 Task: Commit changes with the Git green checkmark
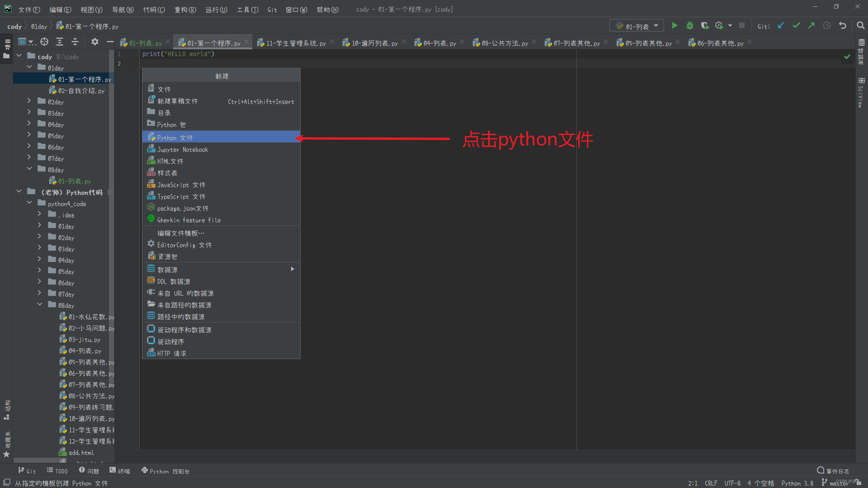(x=796, y=26)
